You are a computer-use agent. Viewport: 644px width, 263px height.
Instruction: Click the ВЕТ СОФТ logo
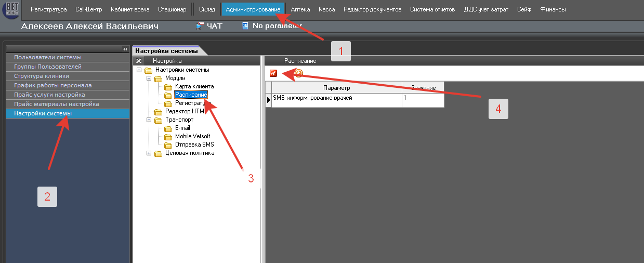[11, 9]
